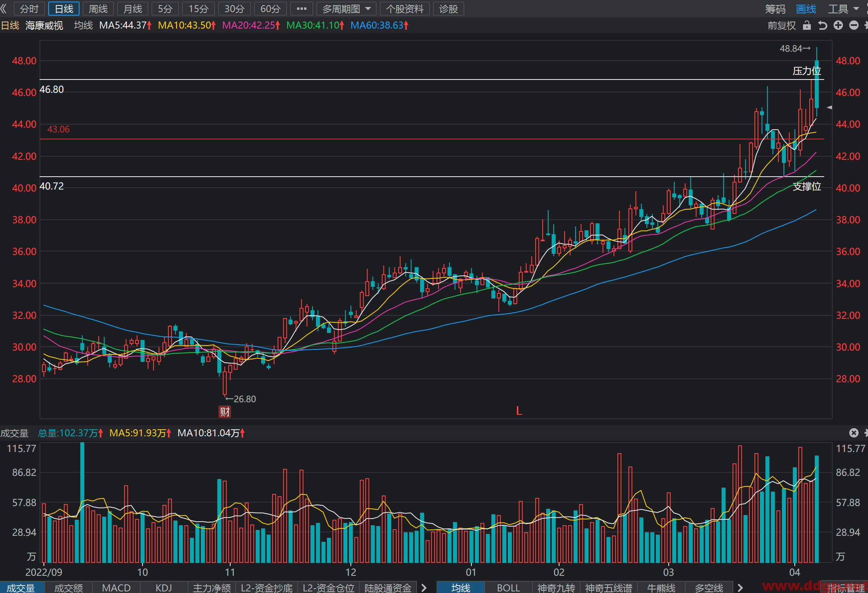The height and width of the screenshot is (593, 868).
Task: Zoom out with the minus circle icon
Action: pos(854,25)
